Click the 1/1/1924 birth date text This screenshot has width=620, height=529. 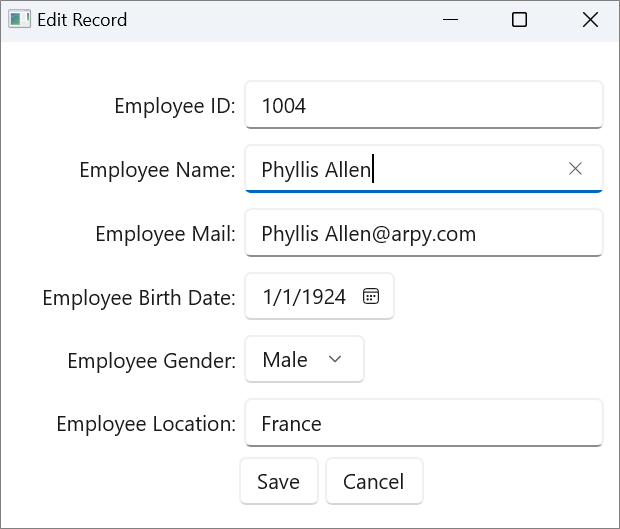(x=304, y=296)
